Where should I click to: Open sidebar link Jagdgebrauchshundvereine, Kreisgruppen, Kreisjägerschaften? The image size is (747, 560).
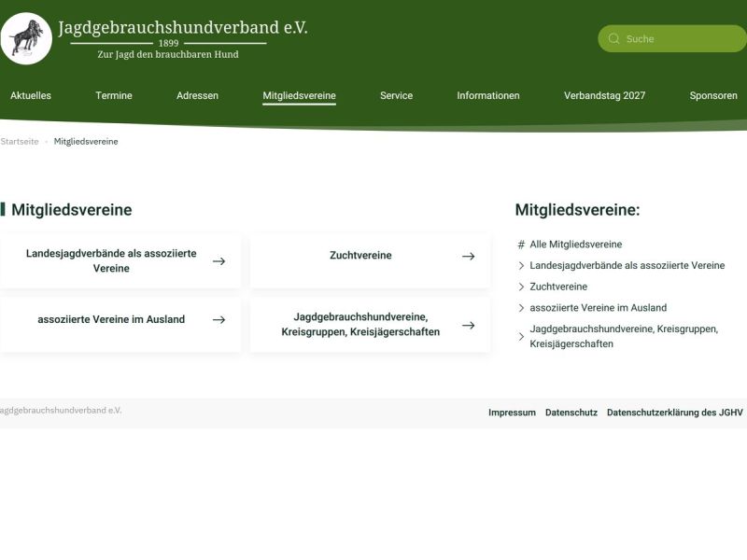click(624, 336)
